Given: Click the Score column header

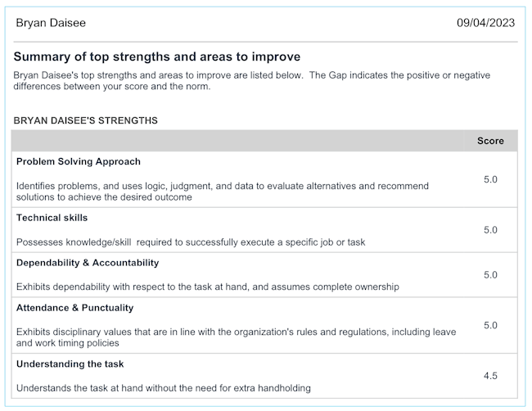Looking at the screenshot, I should 490,141.
